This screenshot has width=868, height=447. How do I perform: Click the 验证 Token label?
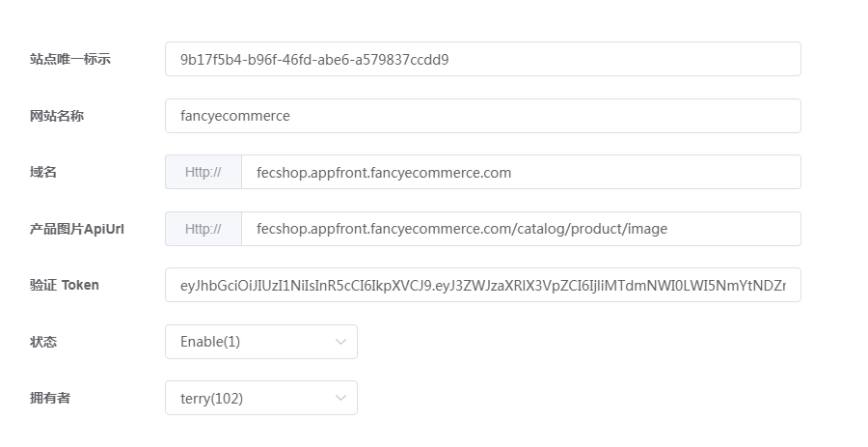[x=65, y=285]
